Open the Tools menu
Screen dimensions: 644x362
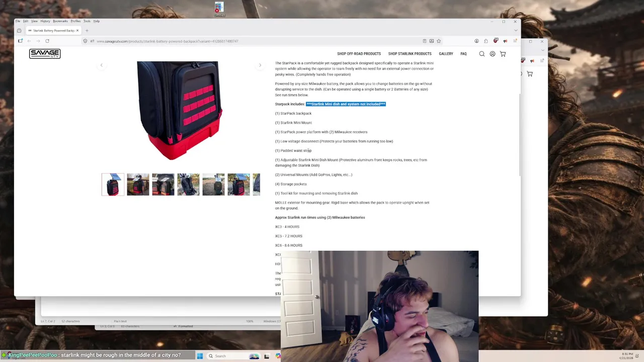coord(87,21)
